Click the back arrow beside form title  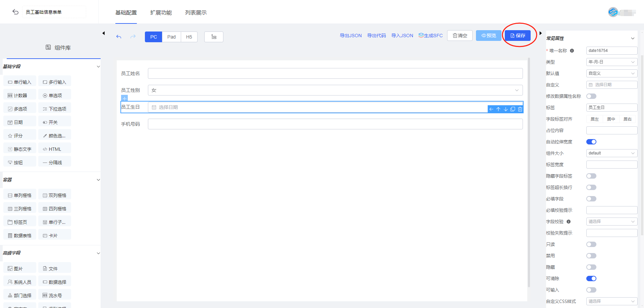pyautogui.click(x=15, y=12)
